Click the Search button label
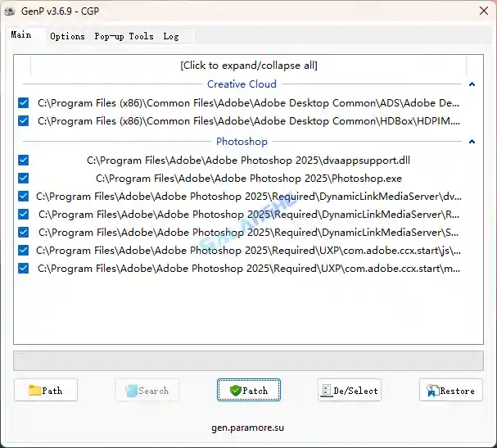Image resolution: width=497 pixels, height=448 pixels. point(153,391)
